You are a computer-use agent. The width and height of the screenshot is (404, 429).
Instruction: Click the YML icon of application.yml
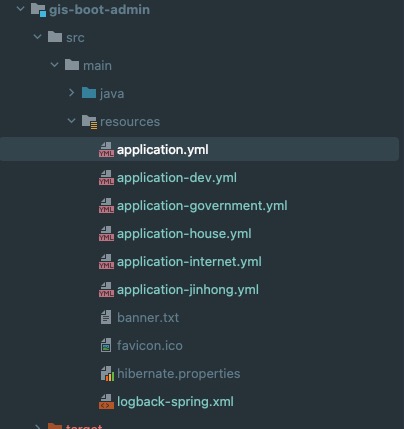tap(106, 150)
